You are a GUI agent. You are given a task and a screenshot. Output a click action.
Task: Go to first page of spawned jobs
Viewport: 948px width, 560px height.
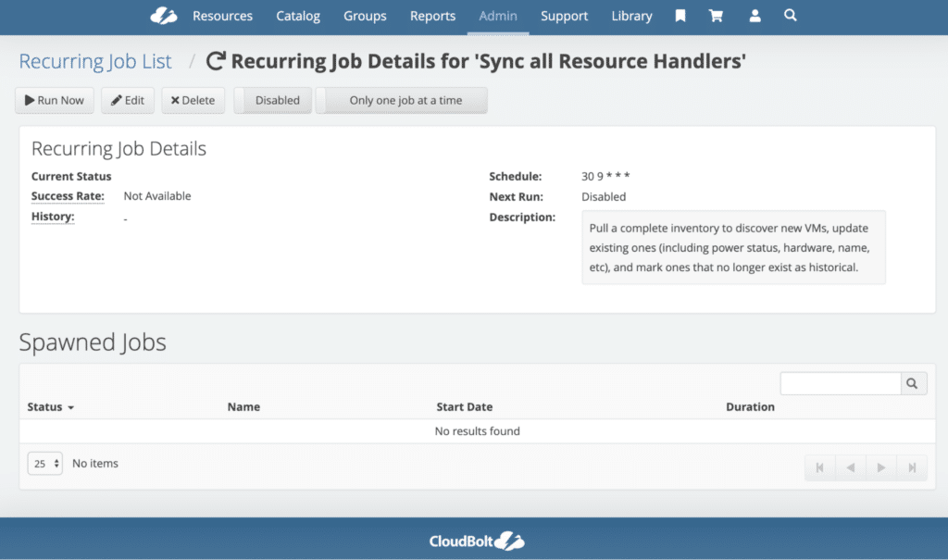point(820,467)
